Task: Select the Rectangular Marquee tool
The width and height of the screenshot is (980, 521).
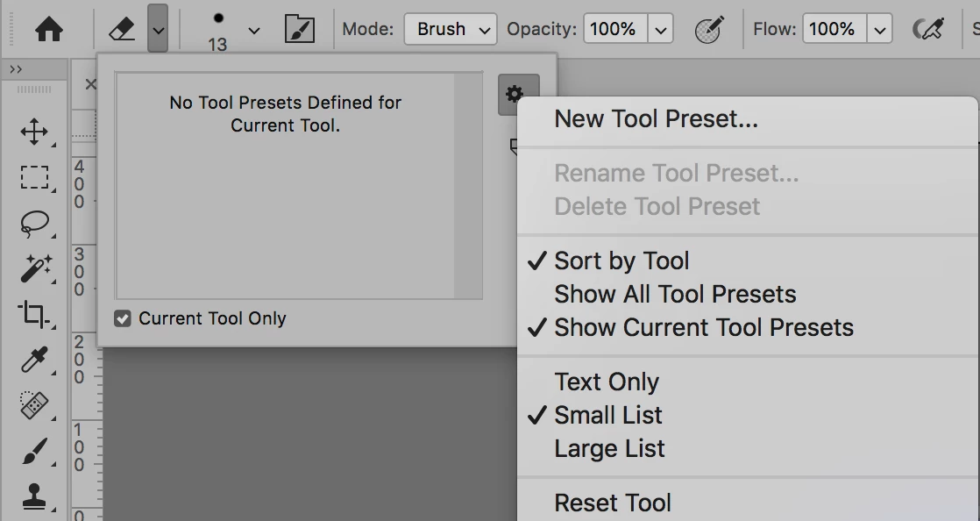Action: point(34,178)
